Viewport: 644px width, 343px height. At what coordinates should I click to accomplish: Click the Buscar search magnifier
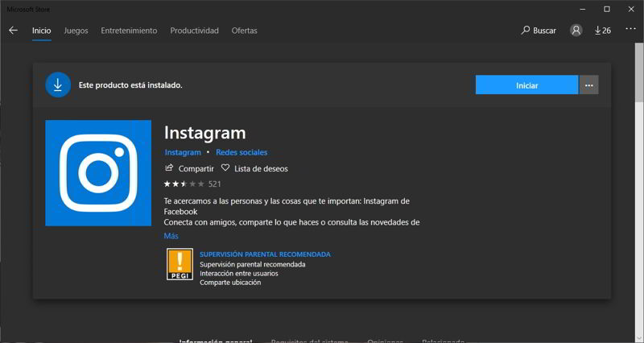click(x=526, y=31)
